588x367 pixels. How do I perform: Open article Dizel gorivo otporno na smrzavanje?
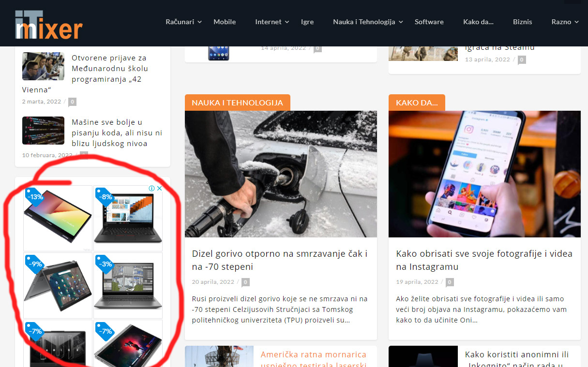point(280,260)
